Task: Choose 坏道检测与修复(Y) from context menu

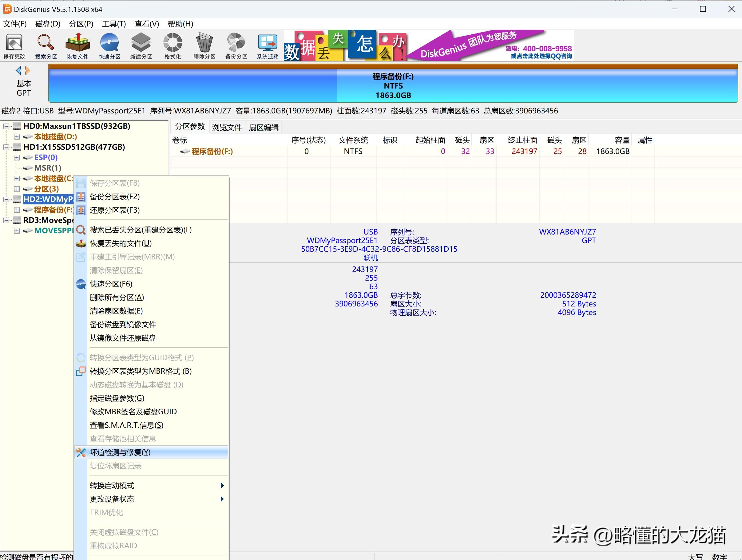Action: click(x=151, y=452)
